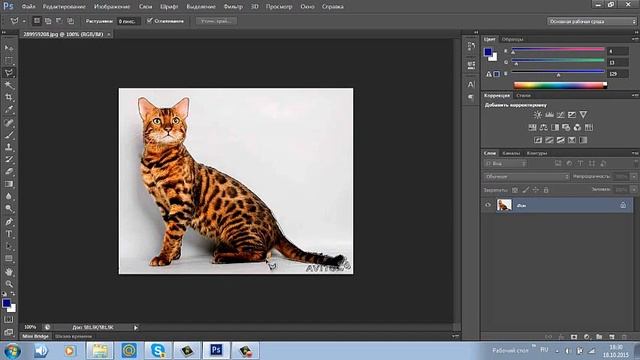
Task: Open the layer fill slider arrow
Action: [x=633, y=189]
